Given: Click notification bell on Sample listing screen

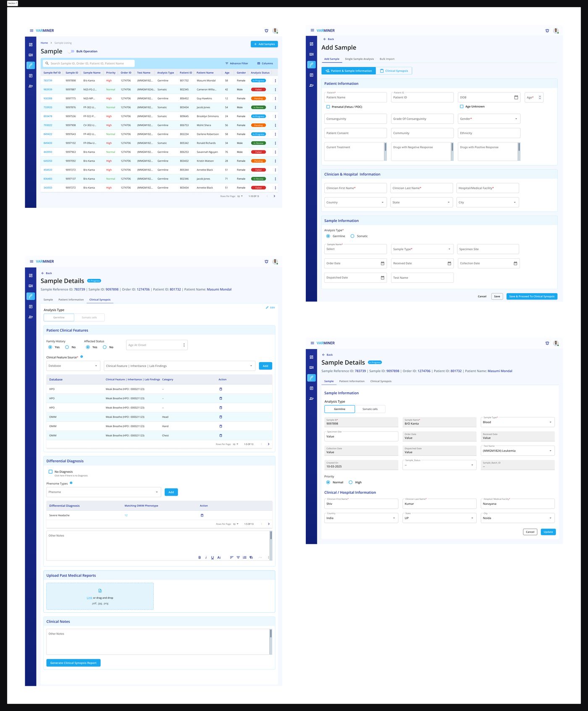Looking at the screenshot, I should (266, 31).
